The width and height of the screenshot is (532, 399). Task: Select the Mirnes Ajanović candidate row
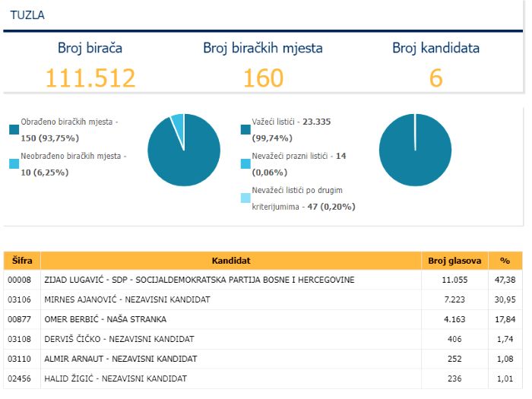263,299
